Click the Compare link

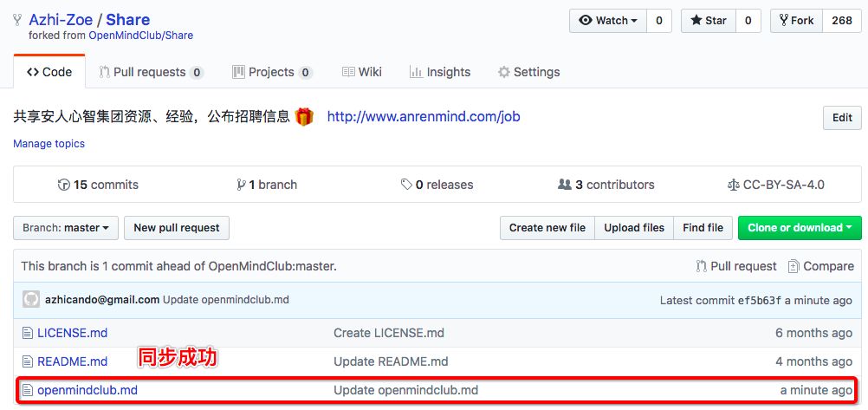[821, 266]
